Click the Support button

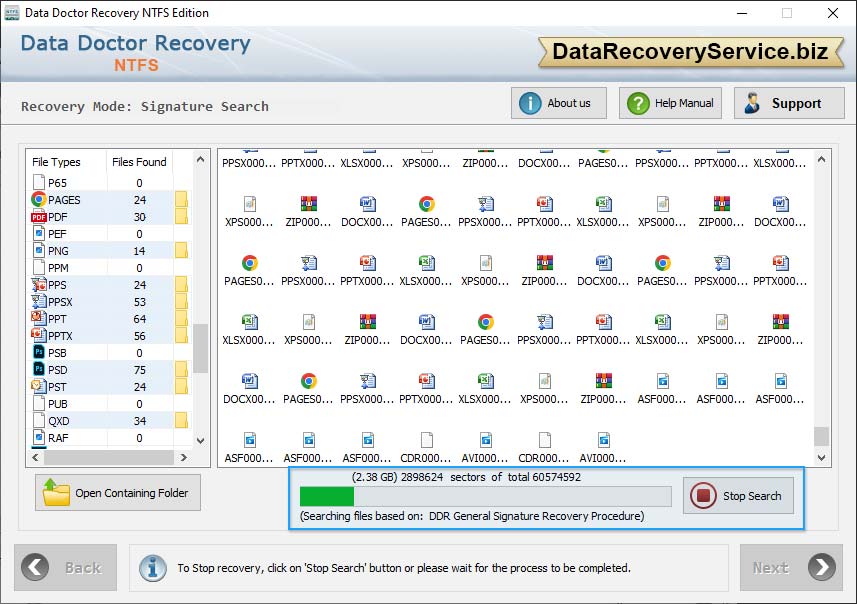click(789, 103)
